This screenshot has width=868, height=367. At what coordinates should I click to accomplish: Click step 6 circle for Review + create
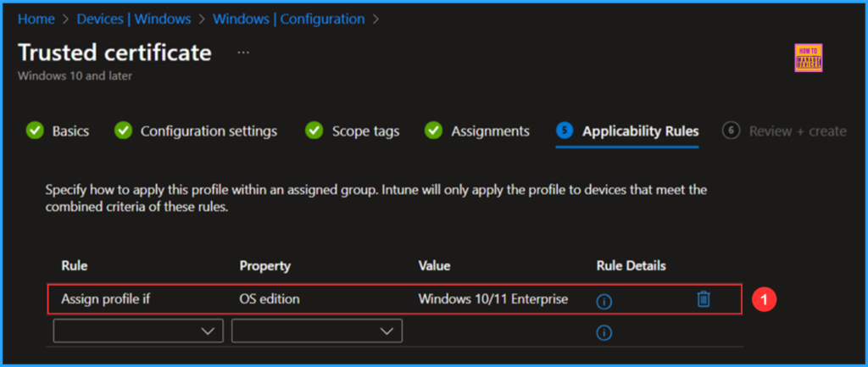coord(731,131)
